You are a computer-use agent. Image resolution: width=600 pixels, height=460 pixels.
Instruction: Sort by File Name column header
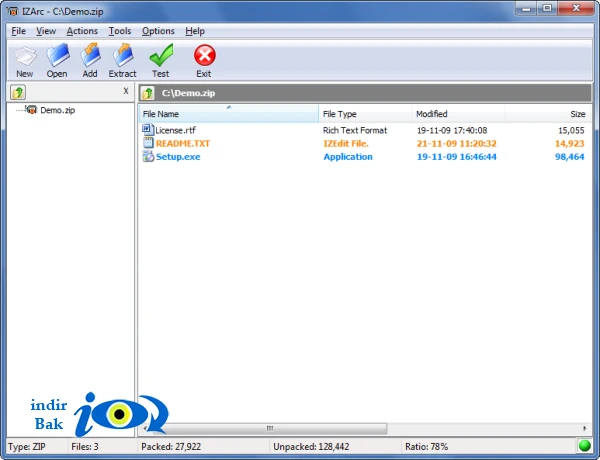coord(228,114)
